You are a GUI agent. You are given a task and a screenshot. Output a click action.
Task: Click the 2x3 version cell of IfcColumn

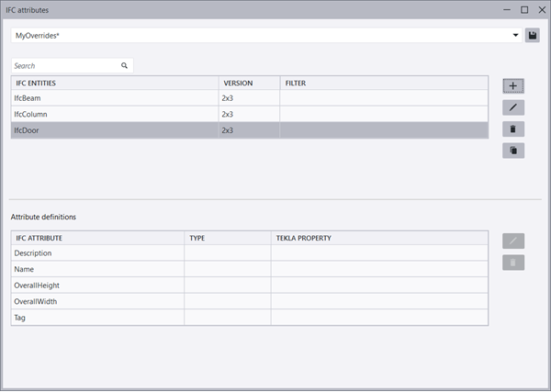[x=249, y=114]
